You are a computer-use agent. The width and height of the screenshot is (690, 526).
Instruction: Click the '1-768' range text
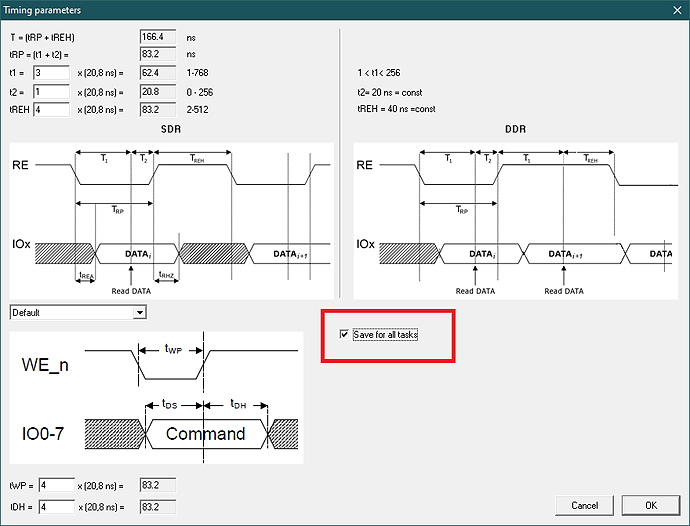pyautogui.click(x=198, y=73)
